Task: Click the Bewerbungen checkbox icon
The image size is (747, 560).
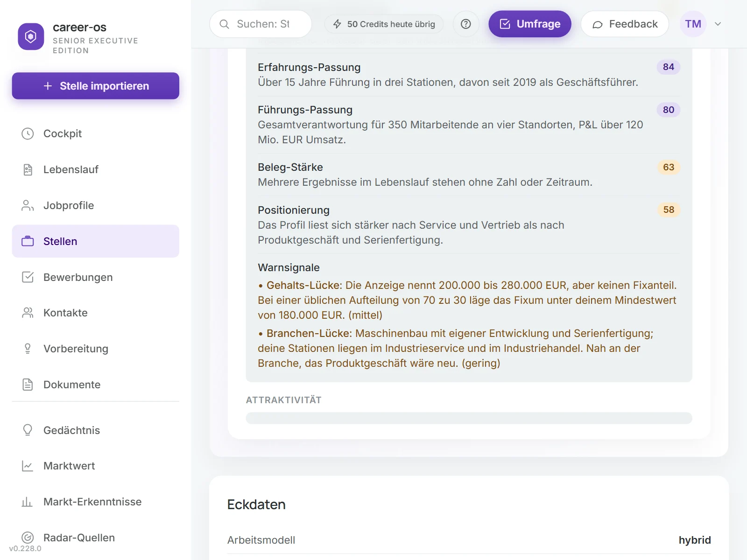Action: click(x=28, y=277)
